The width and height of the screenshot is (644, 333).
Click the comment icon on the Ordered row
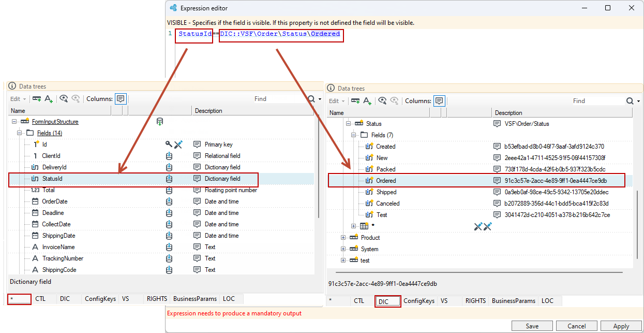[x=497, y=181]
